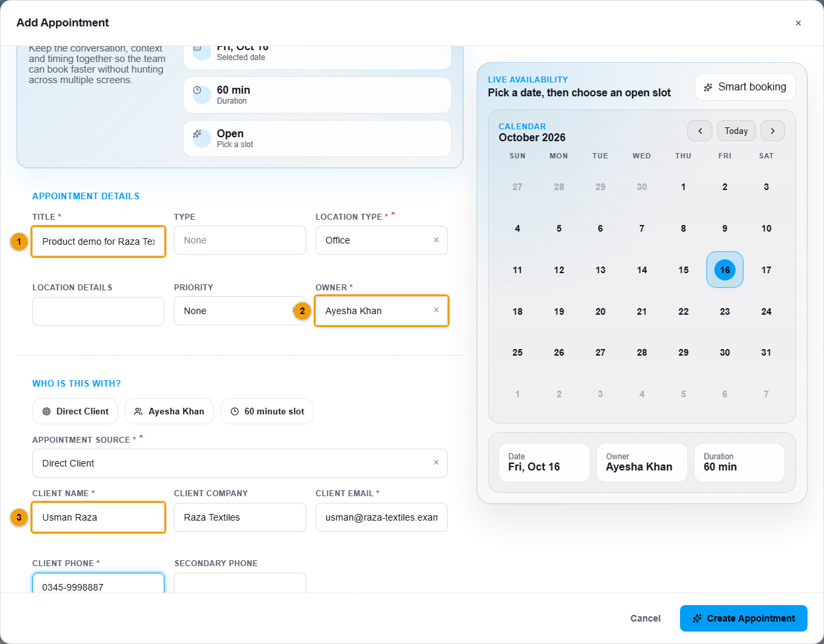Select October 9 in calendar
This screenshot has height=644, width=824.
725,228
